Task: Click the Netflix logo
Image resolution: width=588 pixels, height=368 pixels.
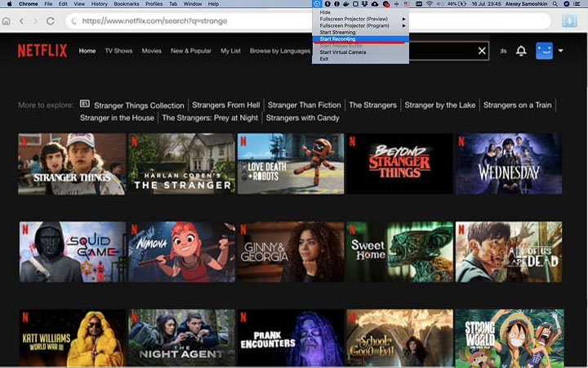Action: [42, 51]
